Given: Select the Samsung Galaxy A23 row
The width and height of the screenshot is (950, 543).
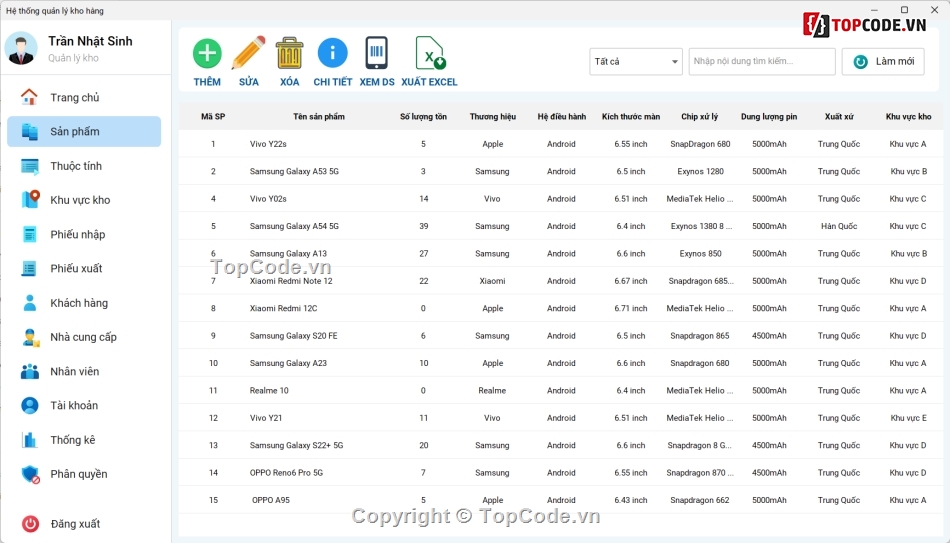Looking at the screenshot, I should tap(560, 363).
